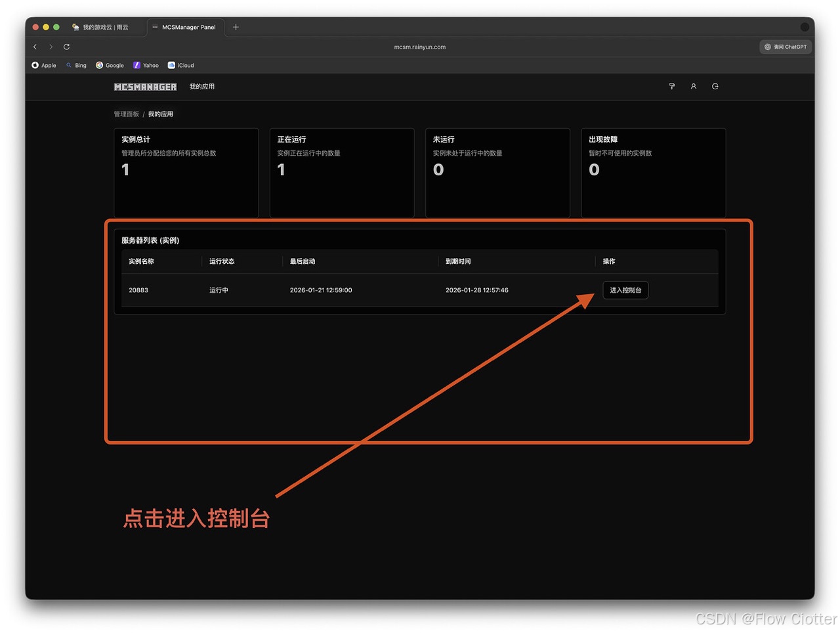This screenshot has height=633, width=840.
Task: Click expiry time 2026-01-28 12:57:46
Action: 477,290
